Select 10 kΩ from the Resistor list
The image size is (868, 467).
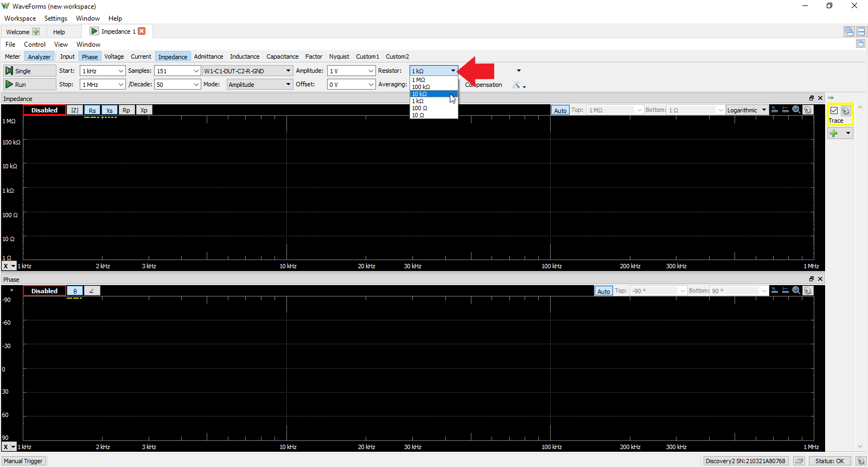click(x=434, y=94)
